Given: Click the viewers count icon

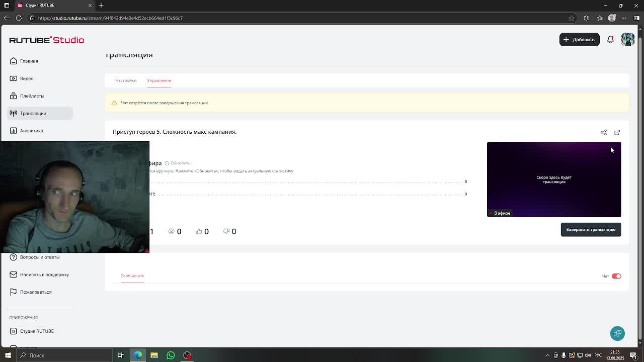Looking at the screenshot, I should pyautogui.click(x=172, y=231).
